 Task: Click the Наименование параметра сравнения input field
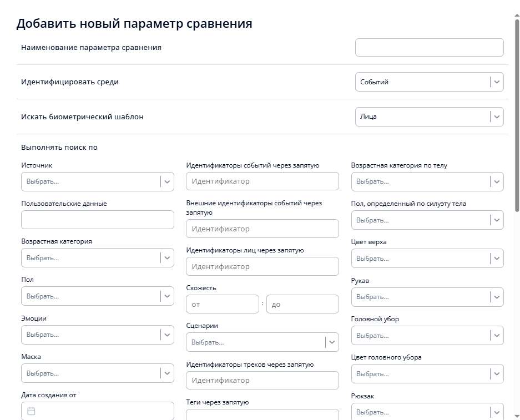coord(429,48)
